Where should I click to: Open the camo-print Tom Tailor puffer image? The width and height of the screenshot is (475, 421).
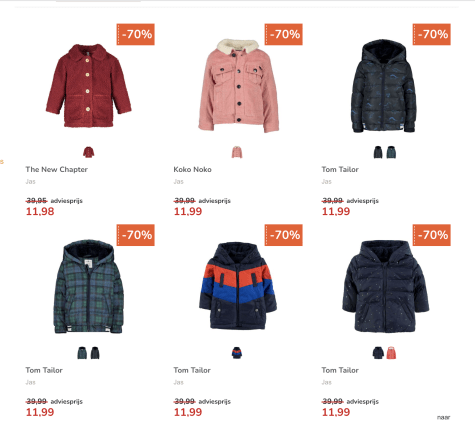coord(384,86)
